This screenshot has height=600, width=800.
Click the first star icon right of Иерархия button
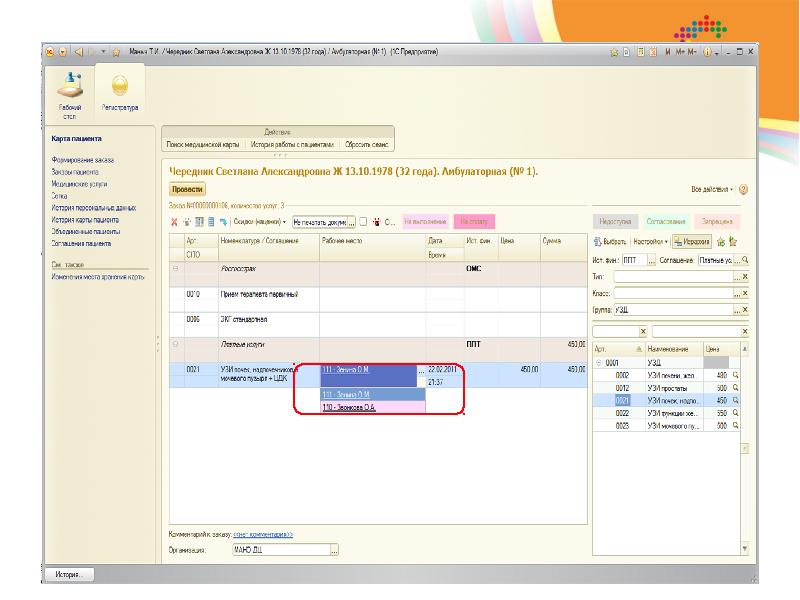click(x=721, y=242)
